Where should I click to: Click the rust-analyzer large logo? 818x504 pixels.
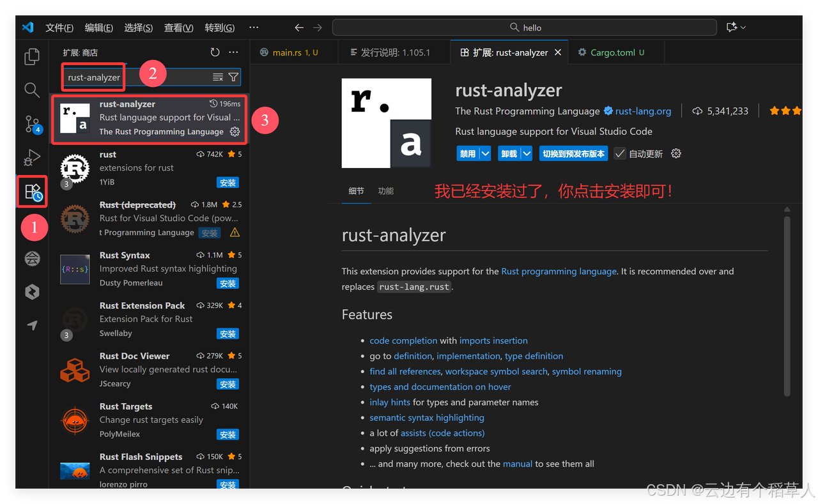387,123
